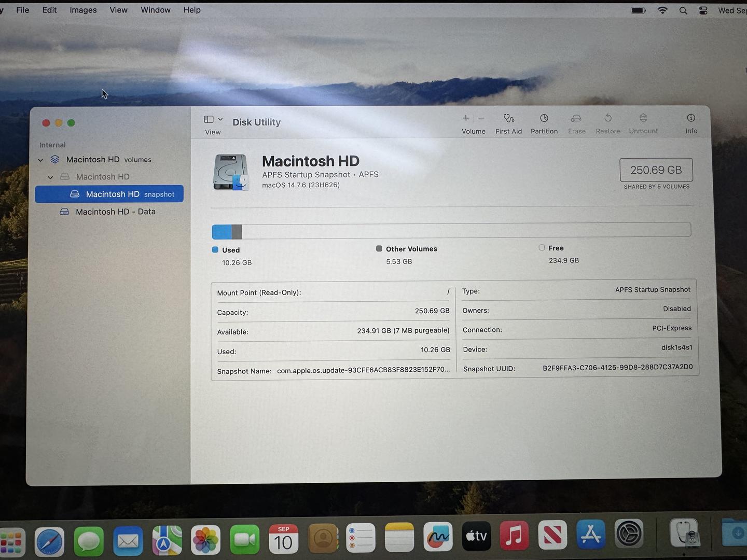This screenshot has height=560, width=747.
Task: Open the Edit menu
Action: click(x=50, y=10)
